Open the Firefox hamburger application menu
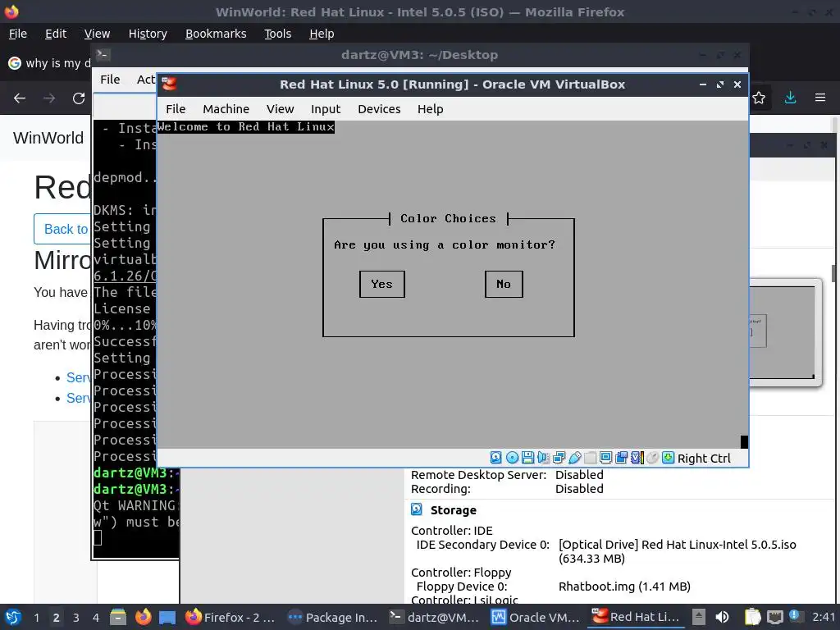The image size is (840, 630). click(820, 98)
